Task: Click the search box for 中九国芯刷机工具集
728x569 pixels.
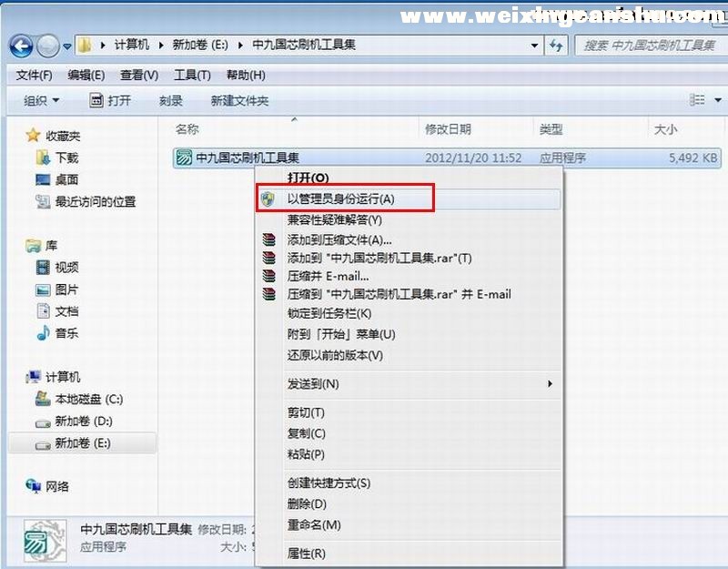Action: [x=648, y=45]
